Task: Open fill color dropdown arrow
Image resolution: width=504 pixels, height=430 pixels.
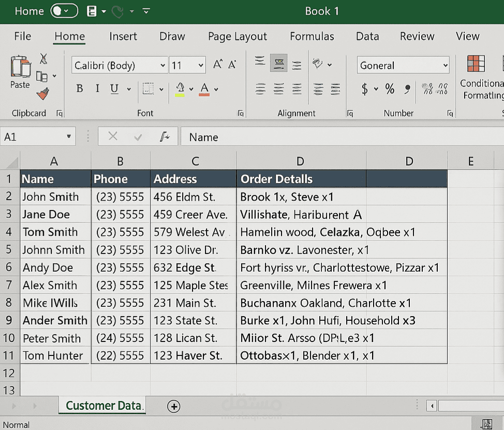Action: tap(191, 89)
